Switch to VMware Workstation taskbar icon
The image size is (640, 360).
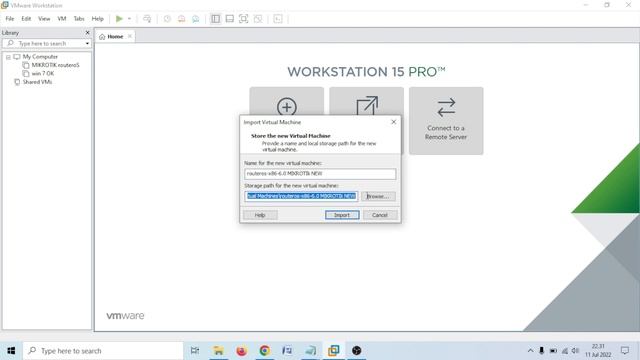point(333,351)
